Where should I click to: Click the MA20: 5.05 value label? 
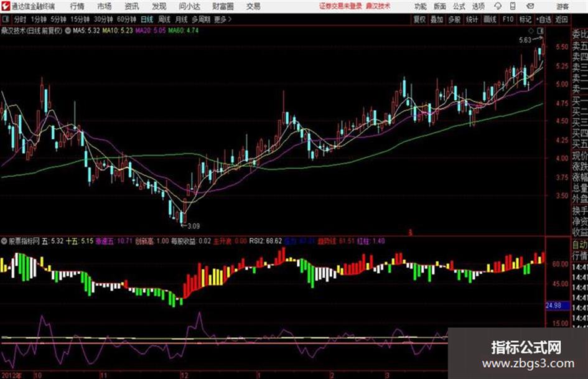point(151,30)
